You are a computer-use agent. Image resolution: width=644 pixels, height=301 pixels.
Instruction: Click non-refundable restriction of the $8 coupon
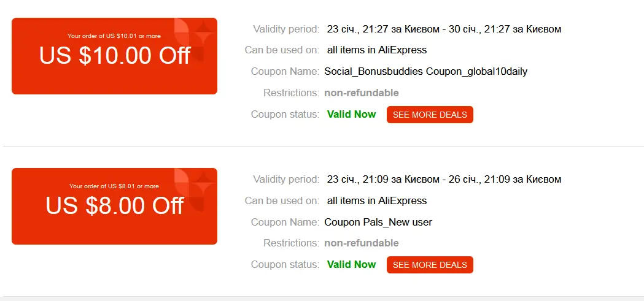click(362, 243)
